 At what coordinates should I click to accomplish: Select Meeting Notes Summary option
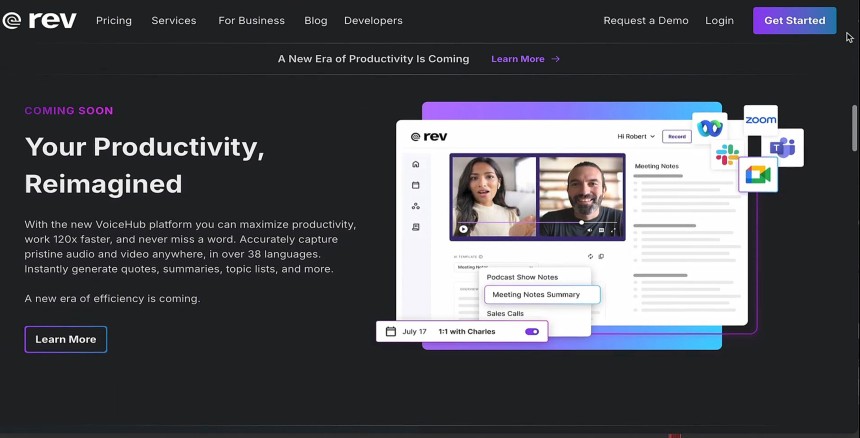[542, 294]
